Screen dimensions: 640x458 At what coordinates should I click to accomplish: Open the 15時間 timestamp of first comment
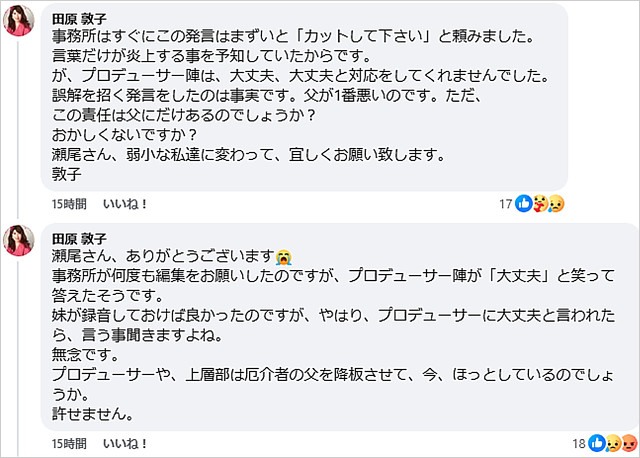(66, 203)
